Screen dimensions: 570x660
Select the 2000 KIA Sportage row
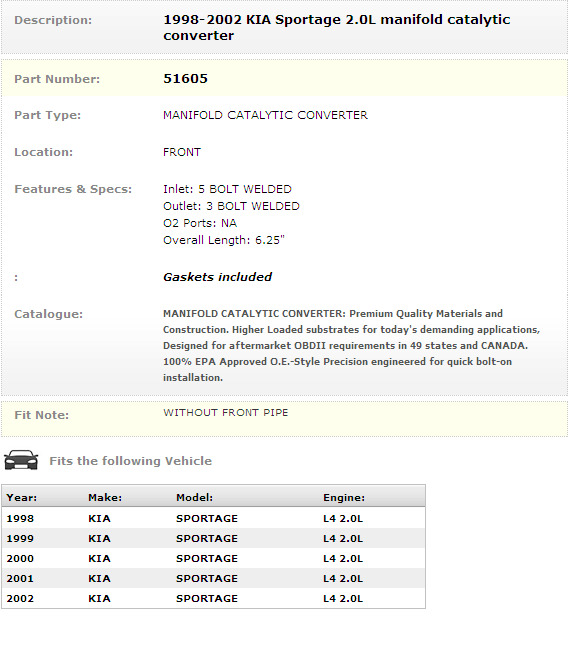213,559
